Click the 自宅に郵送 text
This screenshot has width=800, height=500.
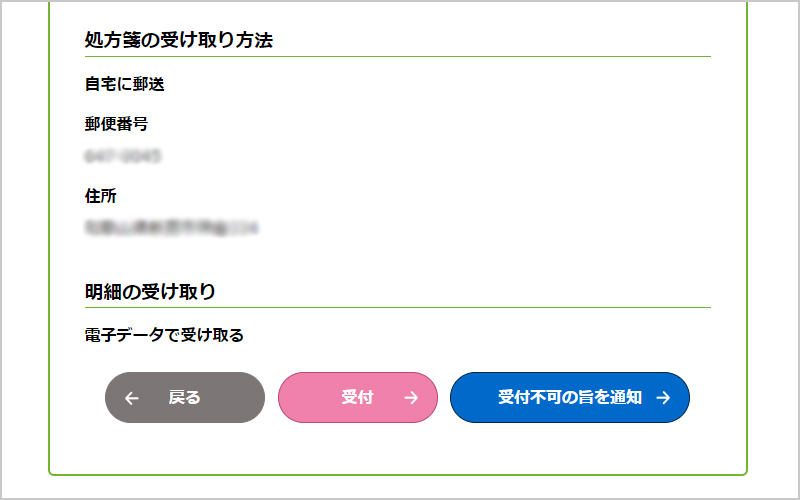(124, 84)
